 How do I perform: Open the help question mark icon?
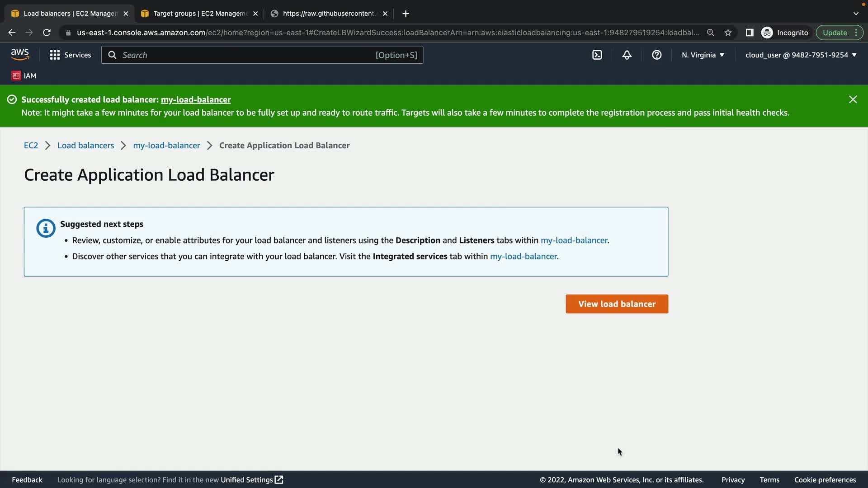tap(656, 55)
